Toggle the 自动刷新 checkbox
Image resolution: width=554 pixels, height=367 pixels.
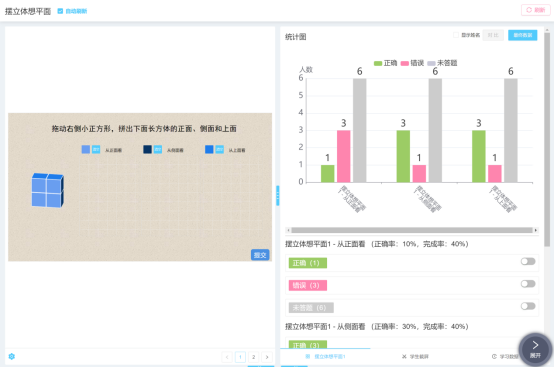coord(60,11)
